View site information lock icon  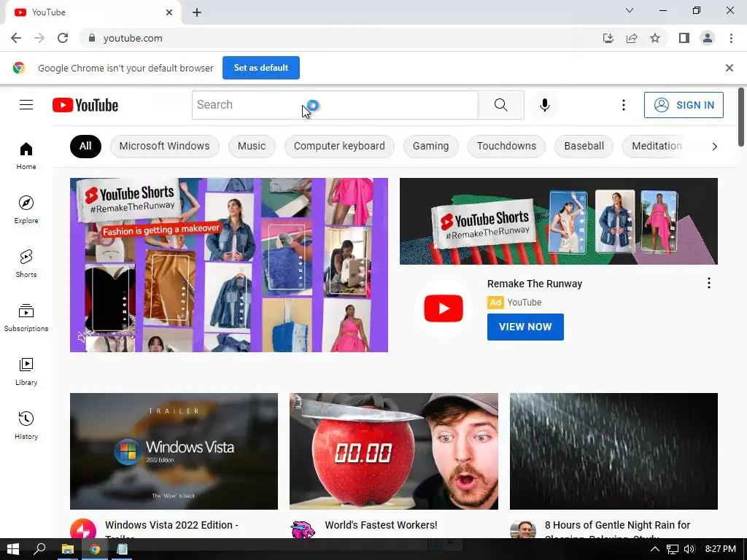pos(92,38)
